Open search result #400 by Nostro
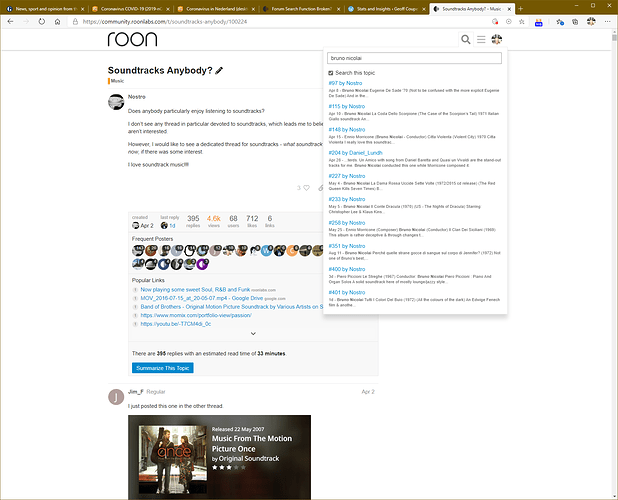 [x=347, y=270]
